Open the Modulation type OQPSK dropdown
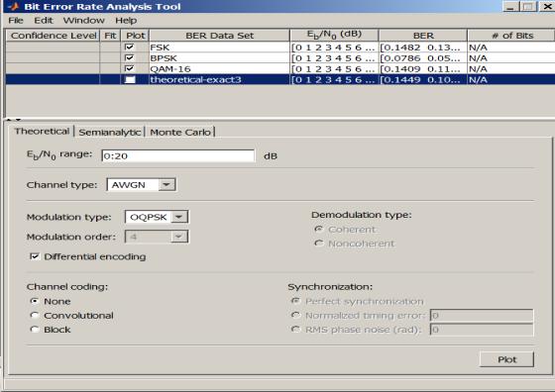Image resolution: width=555 pixels, height=392 pixels. tap(157, 217)
